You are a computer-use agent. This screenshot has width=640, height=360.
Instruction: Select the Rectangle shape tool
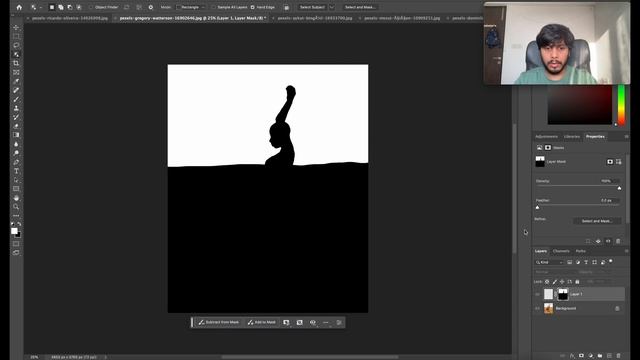point(16,189)
